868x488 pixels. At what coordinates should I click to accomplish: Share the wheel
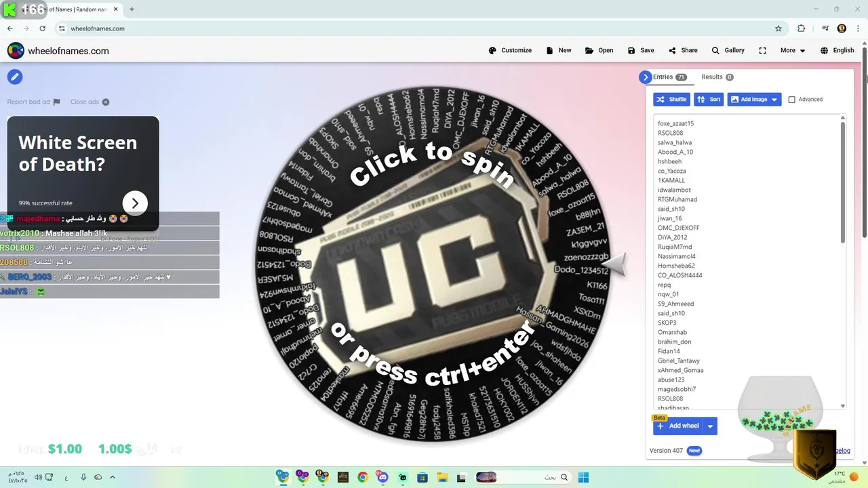683,50
